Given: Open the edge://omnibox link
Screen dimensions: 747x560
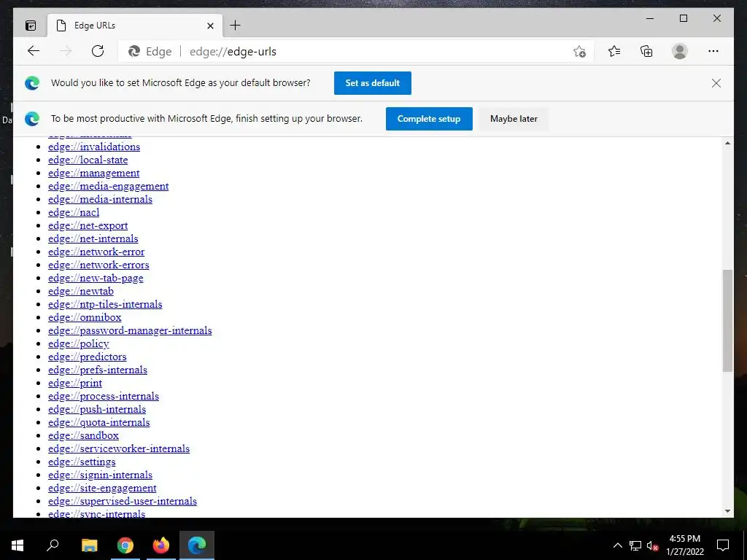Looking at the screenshot, I should (85, 317).
